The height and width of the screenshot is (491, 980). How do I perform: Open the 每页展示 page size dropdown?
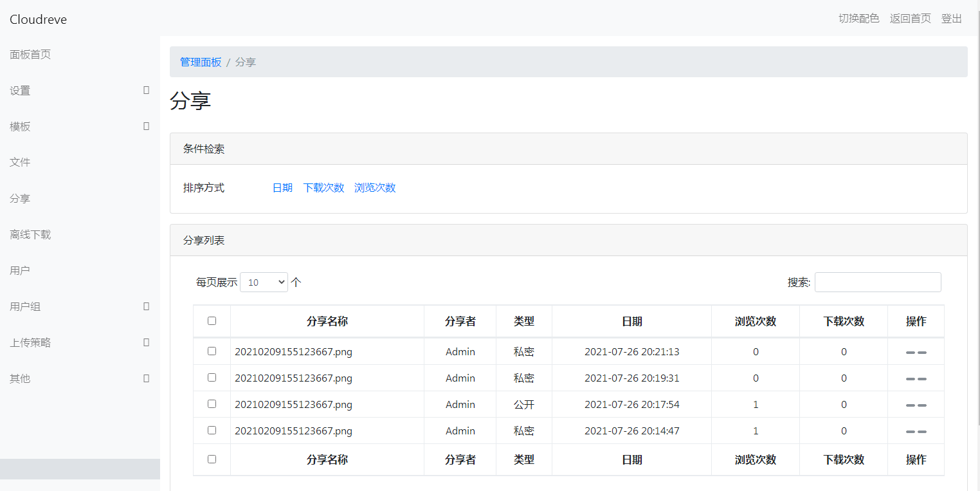click(264, 282)
